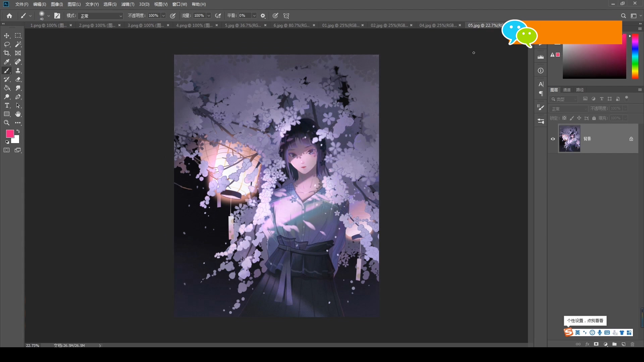The height and width of the screenshot is (362, 644).
Task: Open the 图像(I) menu
Action: pyautogui.click(x=57, y=4)
